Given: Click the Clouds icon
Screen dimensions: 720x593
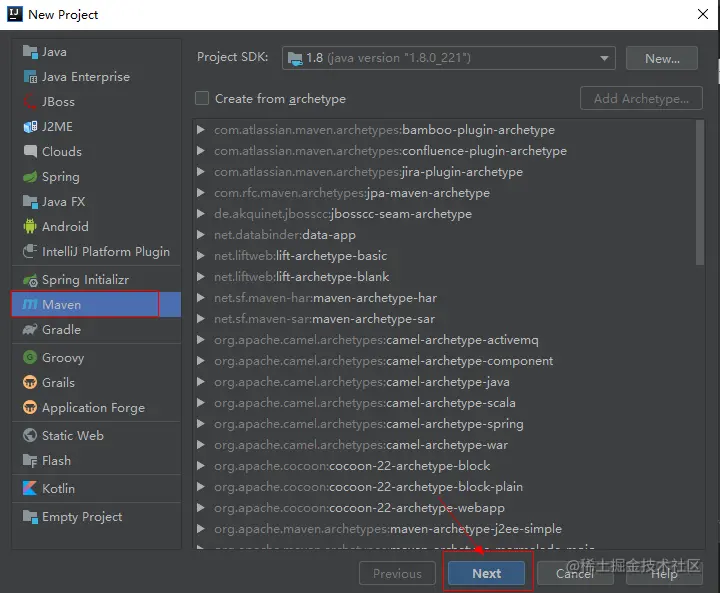Looking at the screenshot, I should (x=30, y=151).
